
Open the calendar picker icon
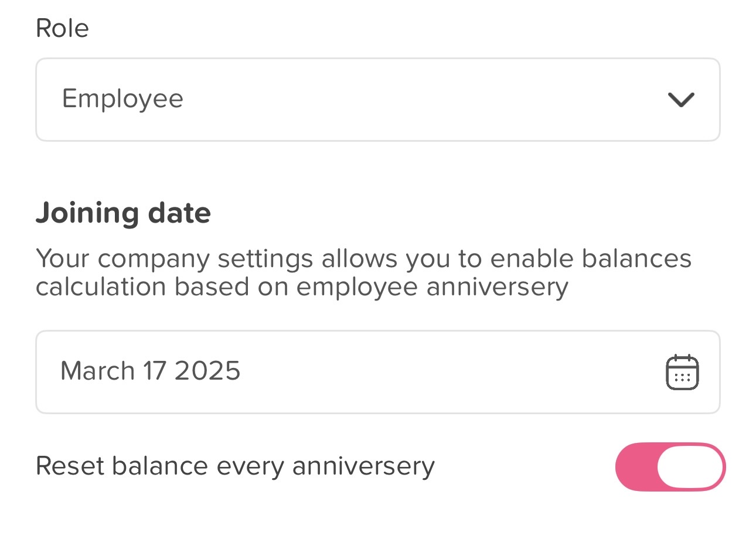[682, 372]
